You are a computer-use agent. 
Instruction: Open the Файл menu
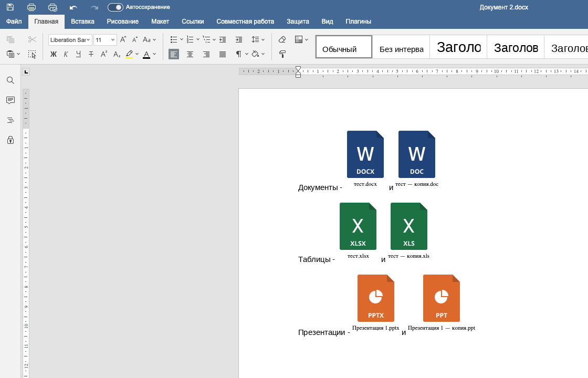click(x=14, y=22)
